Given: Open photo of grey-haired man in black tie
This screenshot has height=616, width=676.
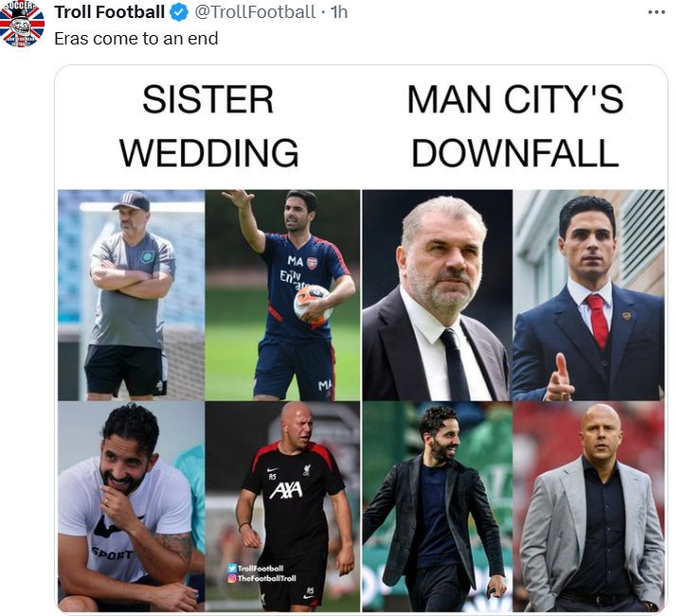Looking at the screenshot, I should [436, 294].
